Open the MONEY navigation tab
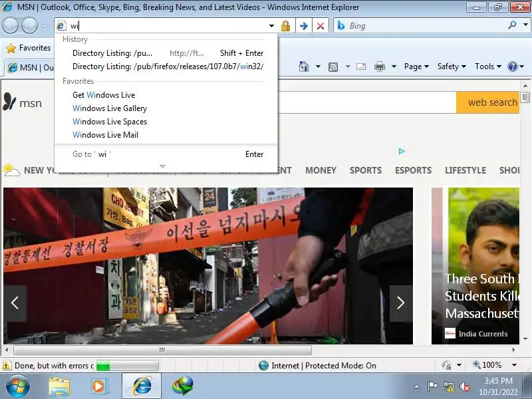This screenshot has height=399, width=532. pyautogui.click(x=321, y=170)
